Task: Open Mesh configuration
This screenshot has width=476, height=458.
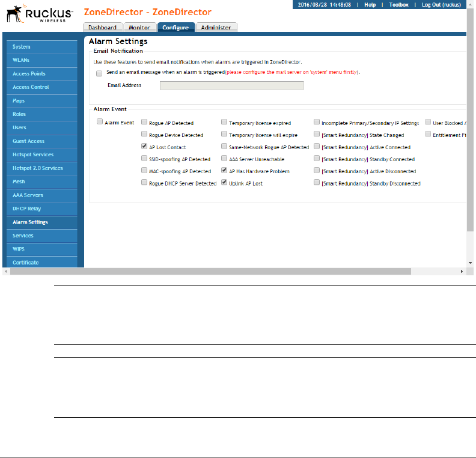Action: pyautogui.click(x=42, y=182)
